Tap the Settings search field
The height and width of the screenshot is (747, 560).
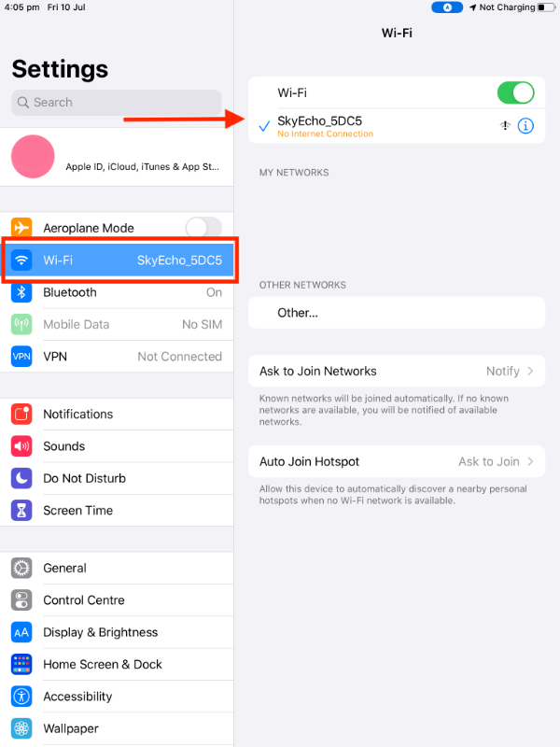[117, 103]
